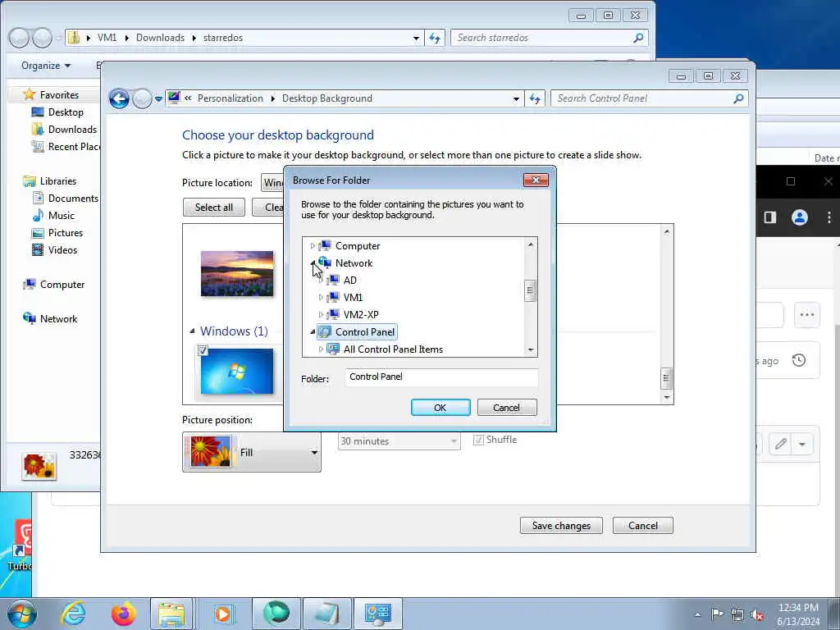Launch Internet Explorer from taskbar

pos(73,614)
